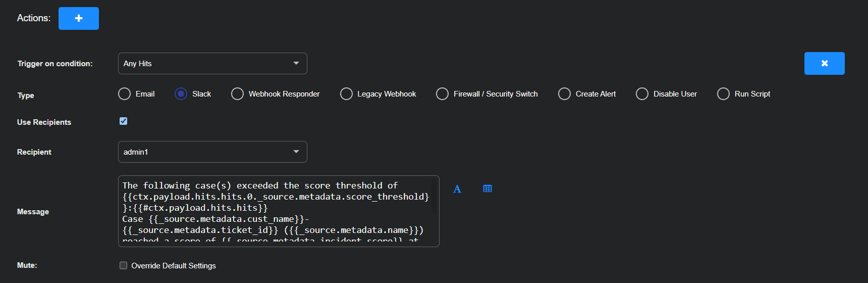Click the plus icon to add action
Image resolution: width=868 pixels, height=283 pixels.
(x=79, y=19)
